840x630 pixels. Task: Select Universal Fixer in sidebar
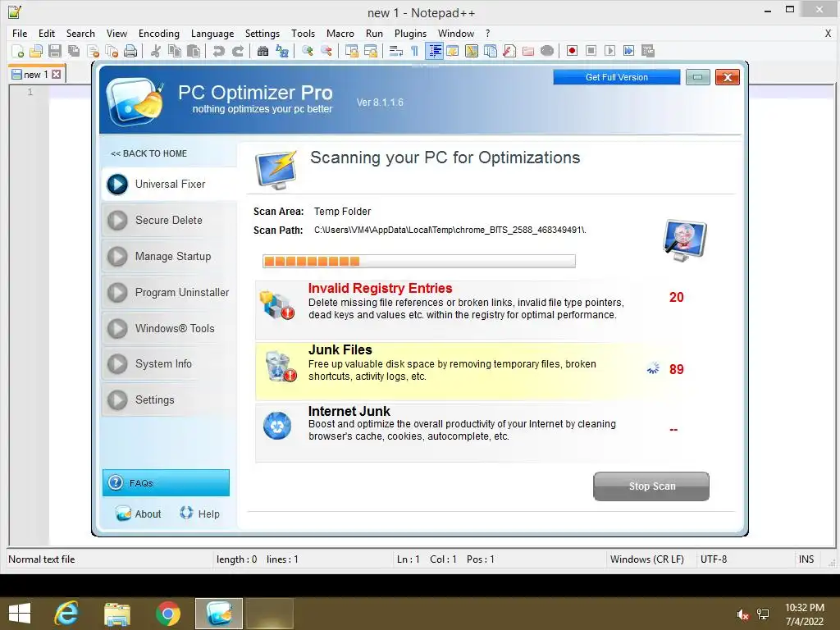click(x=169, y=185)
